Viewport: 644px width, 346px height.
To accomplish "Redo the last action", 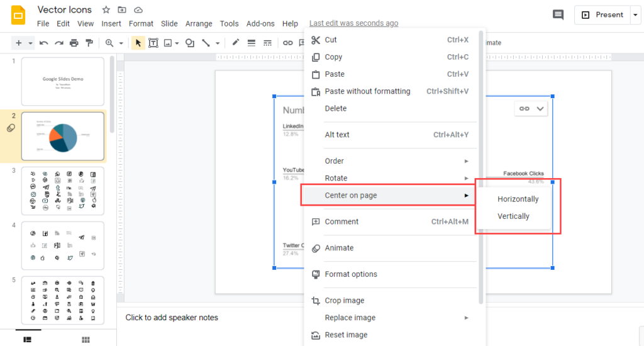I will (x=58, y=43).
